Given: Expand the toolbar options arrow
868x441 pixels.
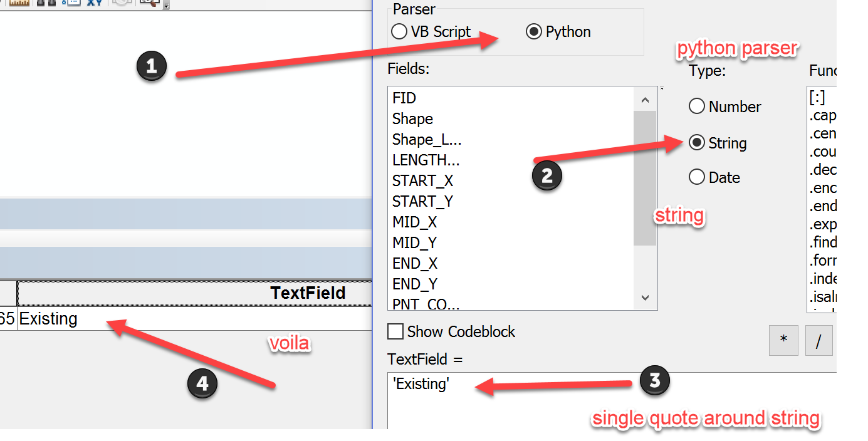Looking at the screenshot, I should click(166, 6).
